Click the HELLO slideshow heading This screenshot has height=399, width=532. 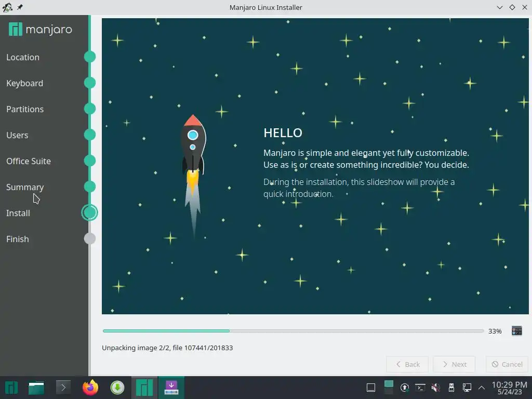click(x=283, y=132)
